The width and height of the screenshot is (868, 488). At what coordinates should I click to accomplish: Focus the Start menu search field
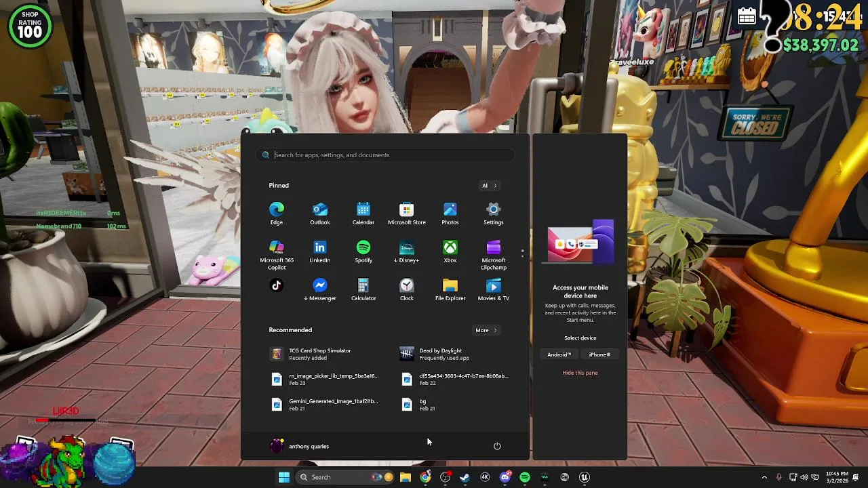click(x=385, y=155)
